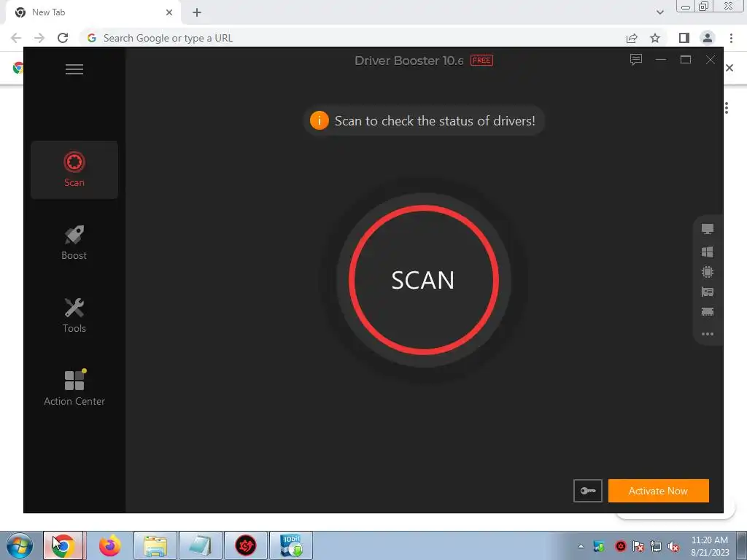Image resolution: width=747 pixels, height=560 pixels.
Task: Open the Action Center flag tray icon
Action: tap(638, 547)
